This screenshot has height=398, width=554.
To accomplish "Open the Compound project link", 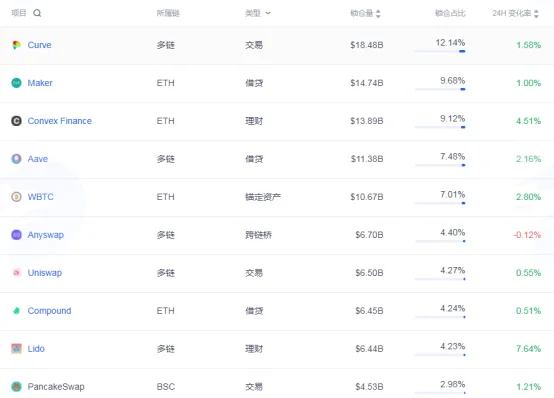I will [49, 311].
